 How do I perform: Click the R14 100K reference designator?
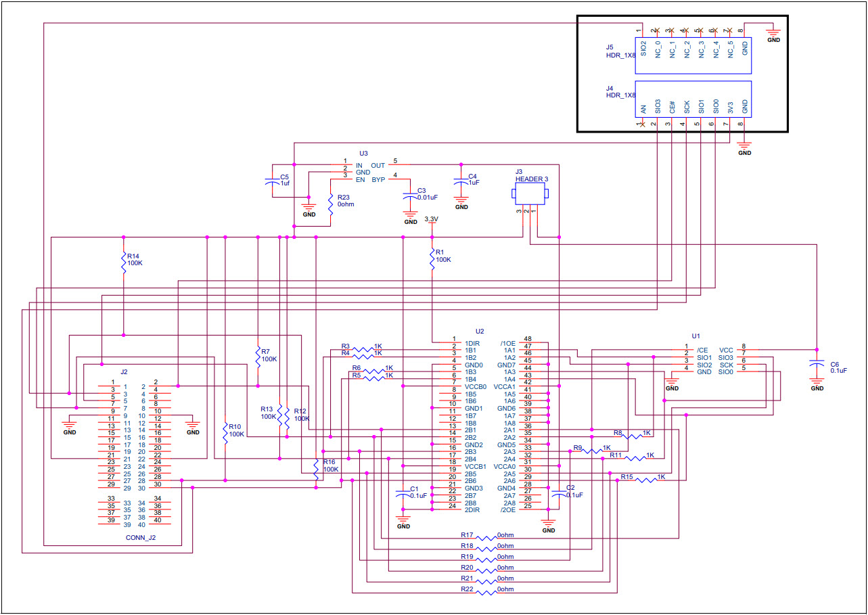coord(132,257)
